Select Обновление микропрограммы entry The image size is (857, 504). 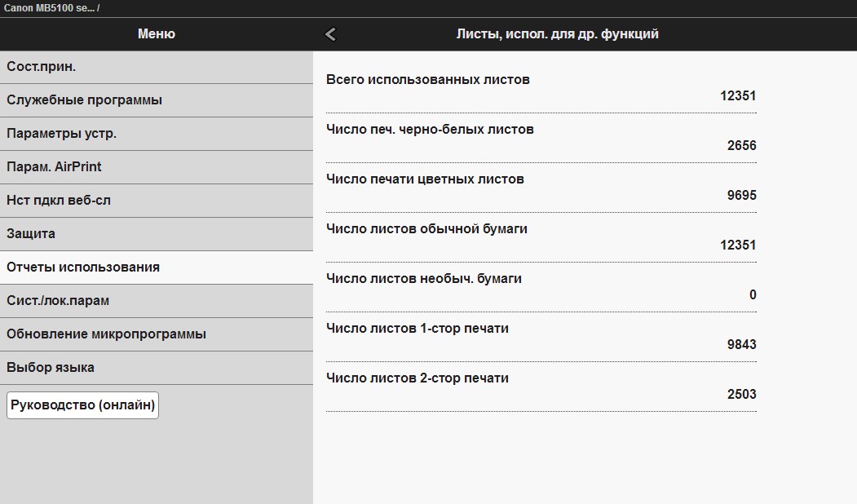click(x=156, y=334)
